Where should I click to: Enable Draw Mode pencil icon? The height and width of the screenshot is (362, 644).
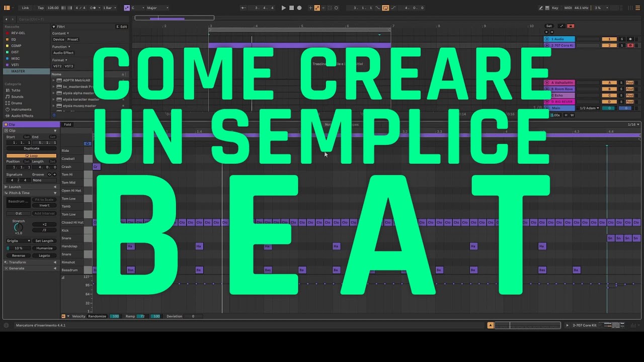(541, 8)
